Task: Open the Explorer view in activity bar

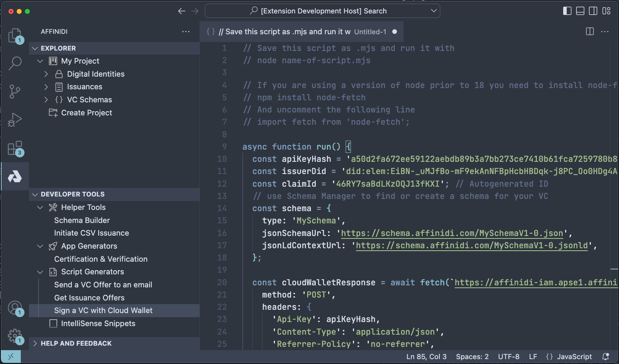Action: pyautogui.click(x=15, y=35)
